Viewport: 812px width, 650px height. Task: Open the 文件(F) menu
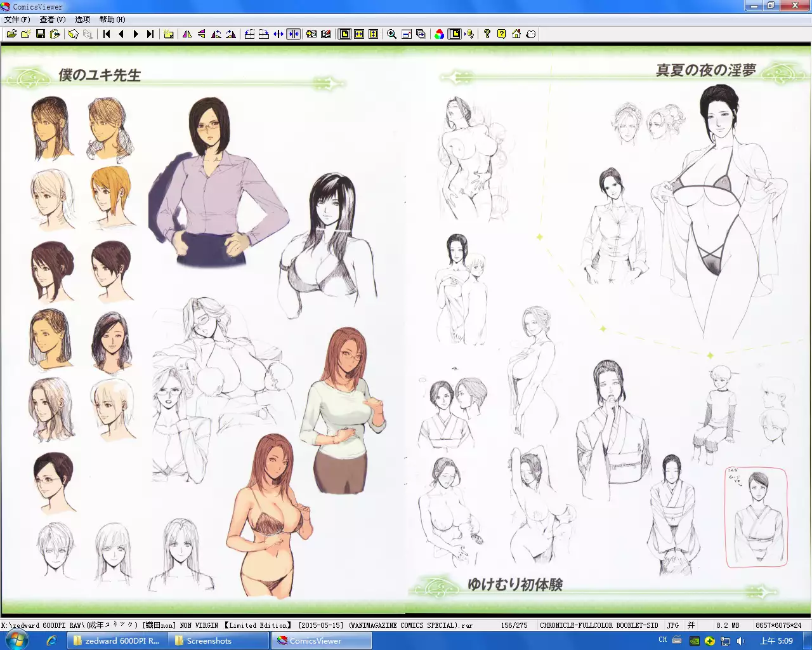click(x=17, y=20)
